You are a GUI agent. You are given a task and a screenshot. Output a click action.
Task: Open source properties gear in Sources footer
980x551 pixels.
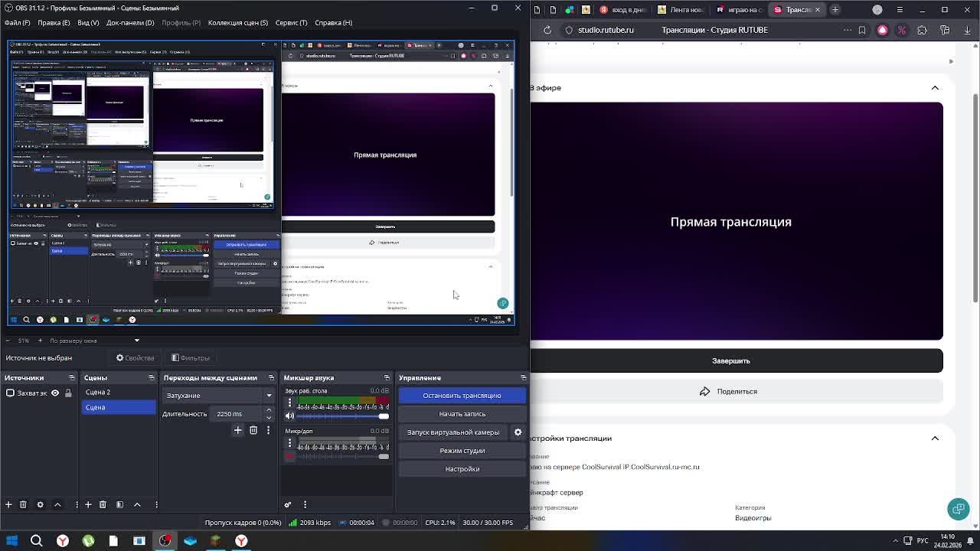[41, 504]
